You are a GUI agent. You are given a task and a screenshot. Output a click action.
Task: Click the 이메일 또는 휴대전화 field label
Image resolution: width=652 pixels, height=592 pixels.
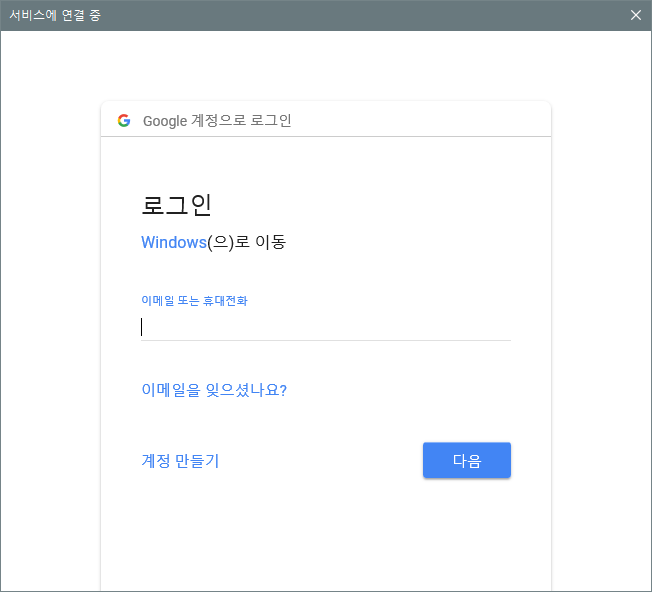pyautogui.click(x=194, y=301)
